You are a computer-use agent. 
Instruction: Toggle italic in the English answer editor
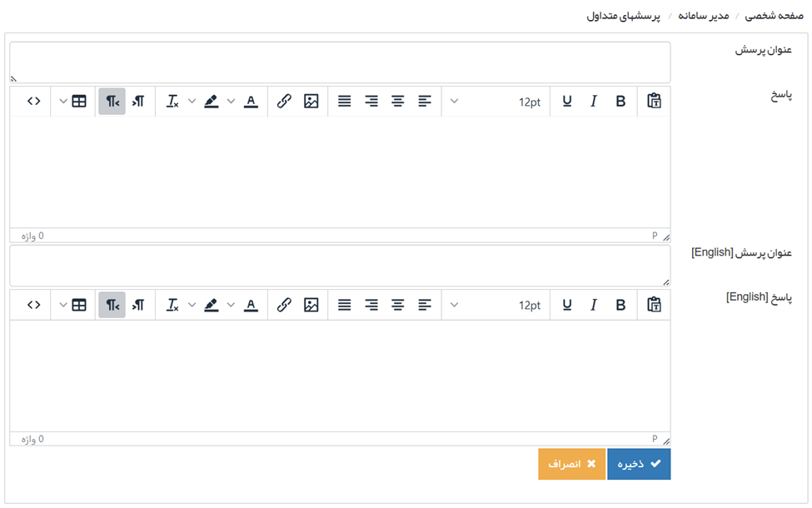coord(594,306)
